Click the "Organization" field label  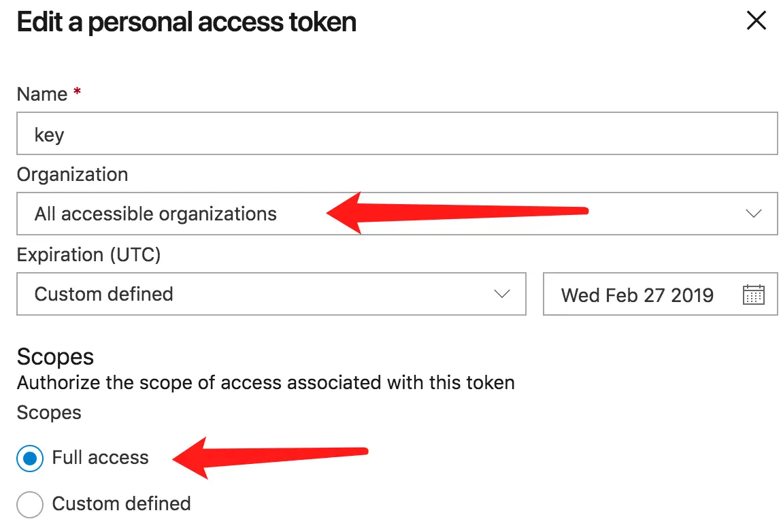point(72,175)
